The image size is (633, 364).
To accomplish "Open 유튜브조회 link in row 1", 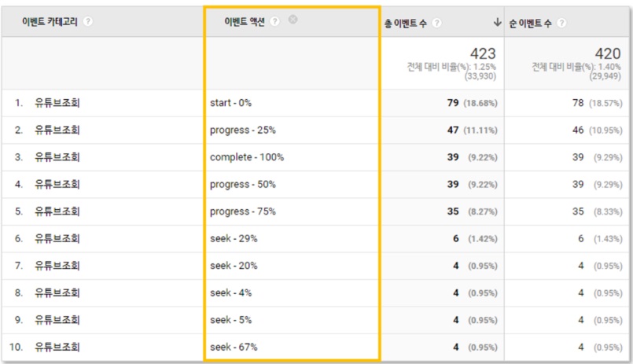I will [x=57, y=103].
